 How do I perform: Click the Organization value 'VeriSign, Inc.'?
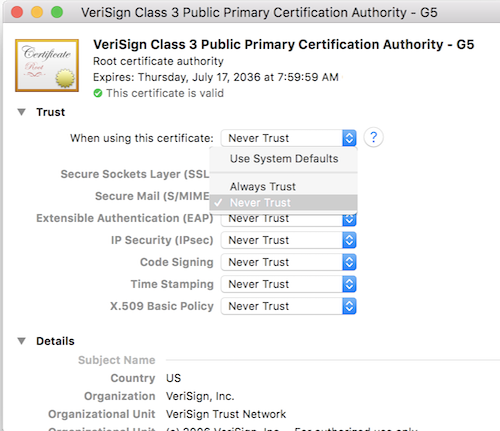tap(200, 396)
